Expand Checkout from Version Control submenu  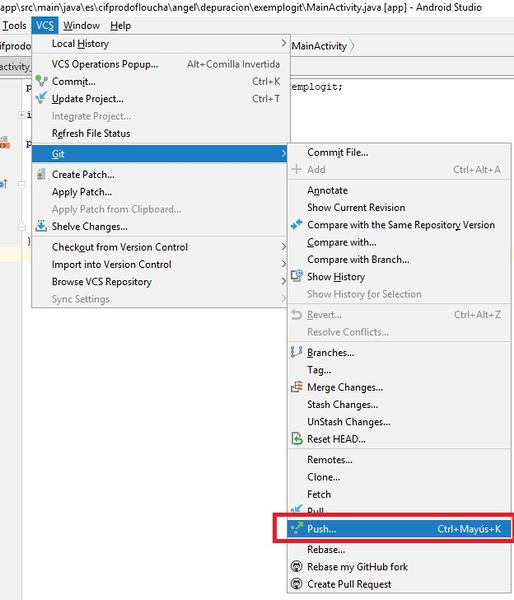tap(284, 247)
